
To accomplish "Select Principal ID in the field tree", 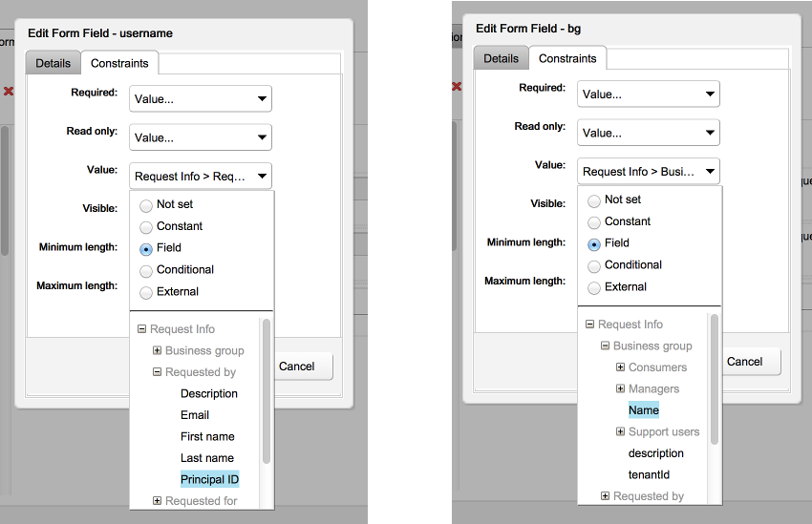I will point(209,479).
